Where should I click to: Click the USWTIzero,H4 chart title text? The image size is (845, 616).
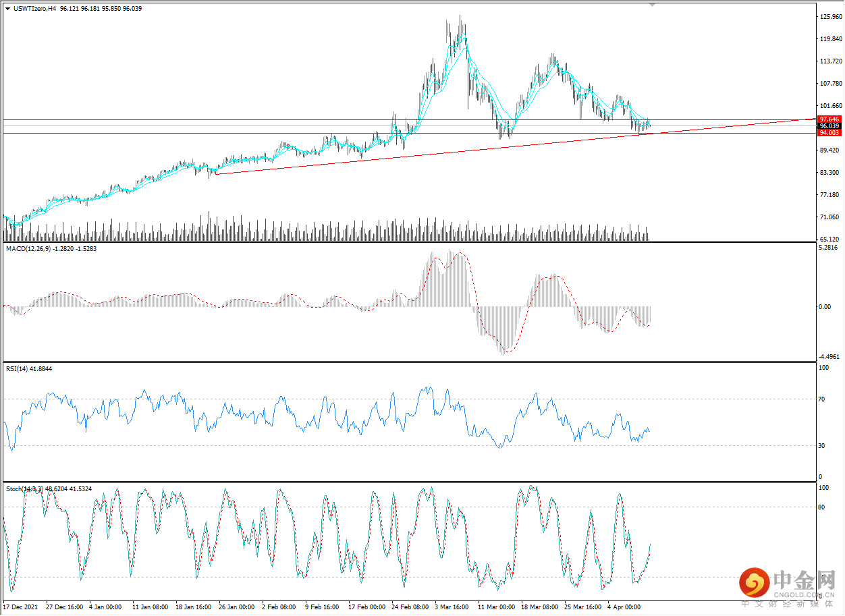coord(34,9)
